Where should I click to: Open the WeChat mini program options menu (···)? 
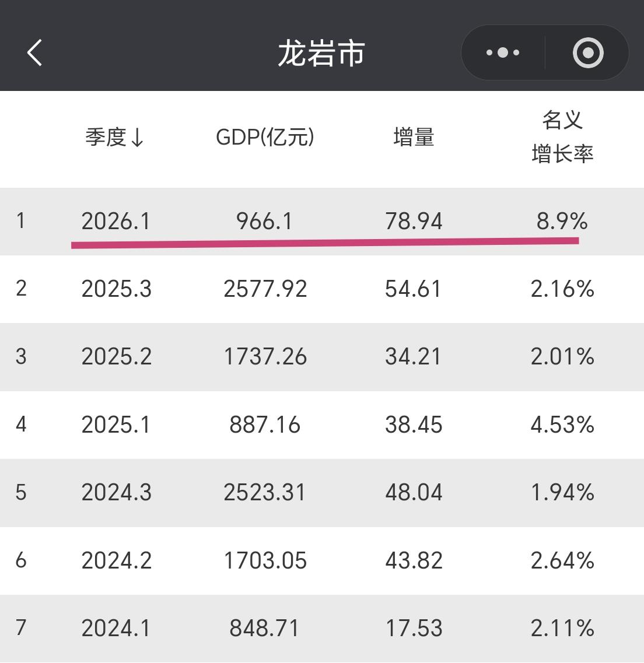click(x=502, y=52)
